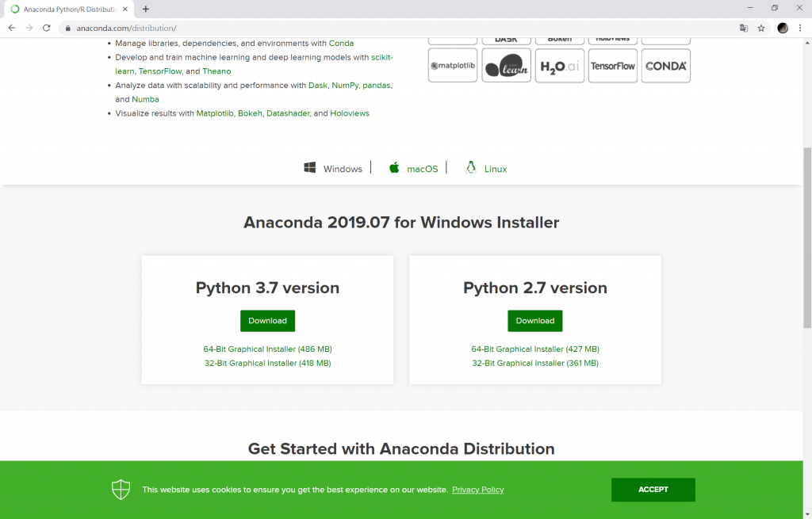Follow the Bokeh text link
812x519 pixels.
250,113
